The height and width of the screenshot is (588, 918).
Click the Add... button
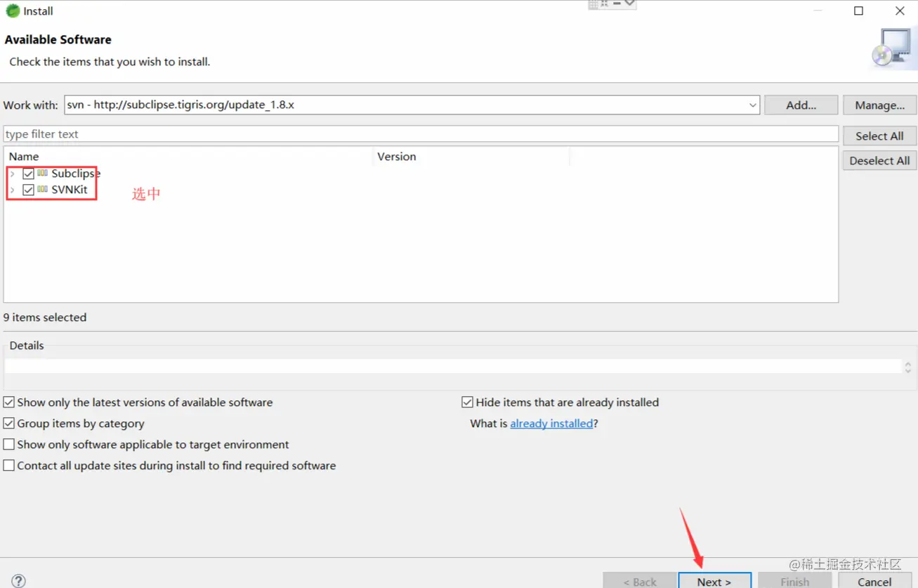801,105
